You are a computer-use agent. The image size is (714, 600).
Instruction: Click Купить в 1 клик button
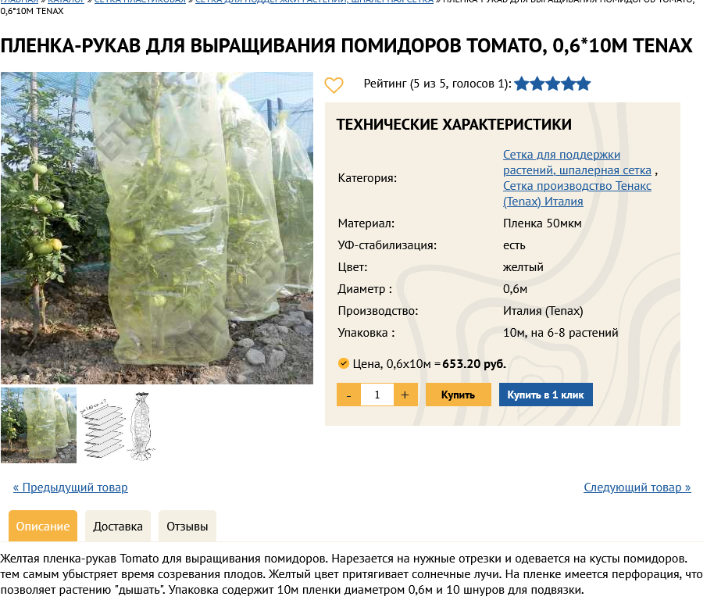point(546,395)
